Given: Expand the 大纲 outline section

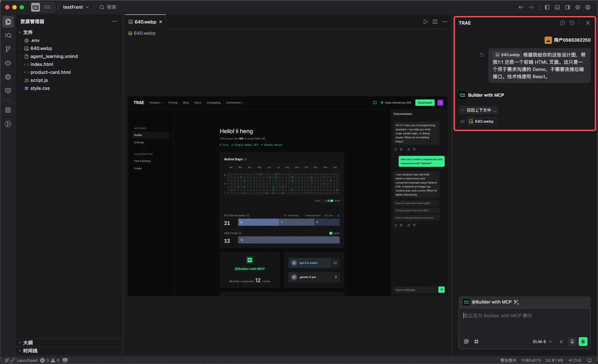Looking at the screenshot, I should pyautogui.click(x=28, y=343).
